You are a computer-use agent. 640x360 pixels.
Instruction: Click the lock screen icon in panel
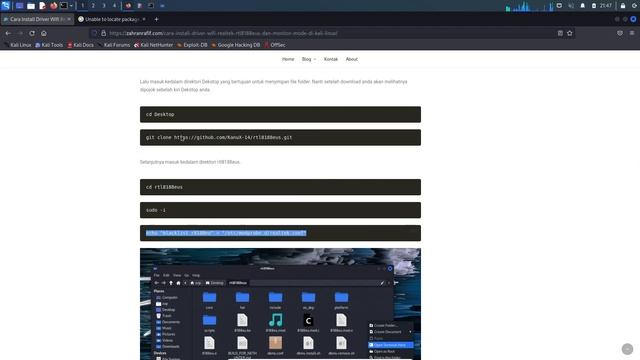[623, 6]
